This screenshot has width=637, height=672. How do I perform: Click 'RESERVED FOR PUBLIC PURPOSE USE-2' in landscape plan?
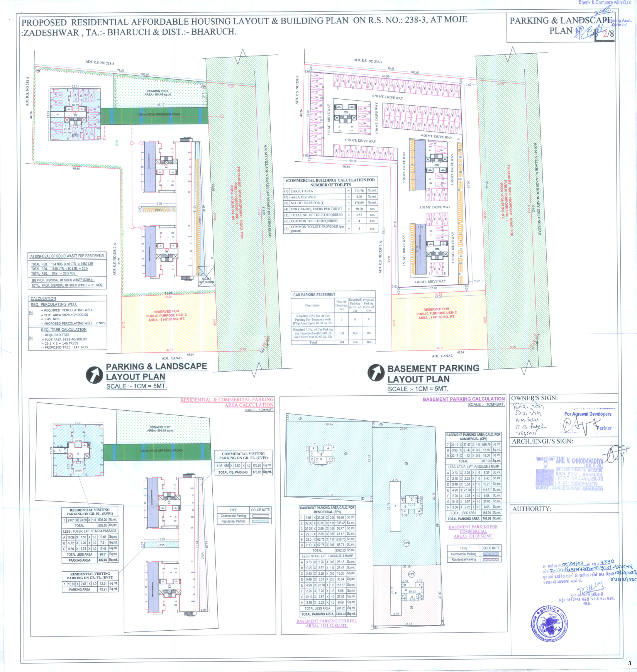(x=166, y=315)
